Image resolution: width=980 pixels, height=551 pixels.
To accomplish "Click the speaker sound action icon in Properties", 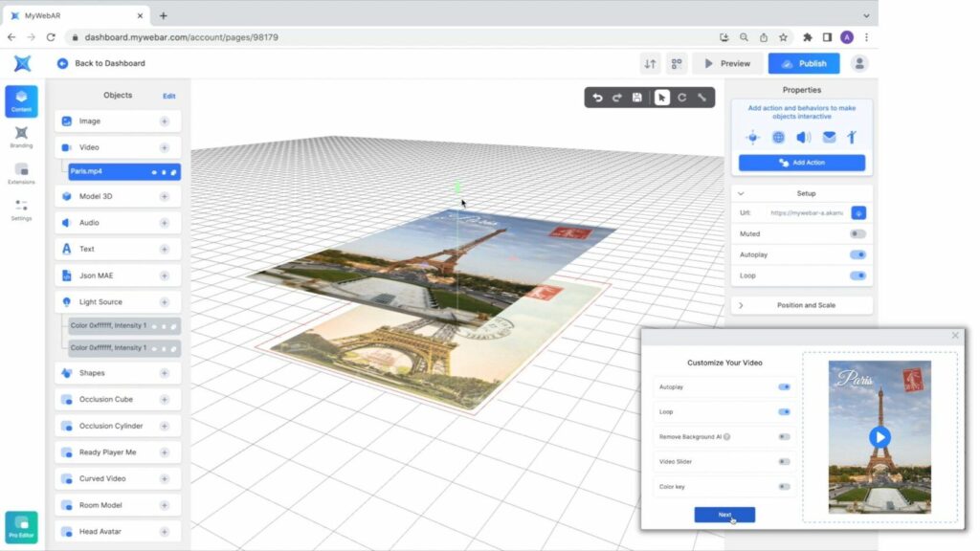I will coord(803,138).
